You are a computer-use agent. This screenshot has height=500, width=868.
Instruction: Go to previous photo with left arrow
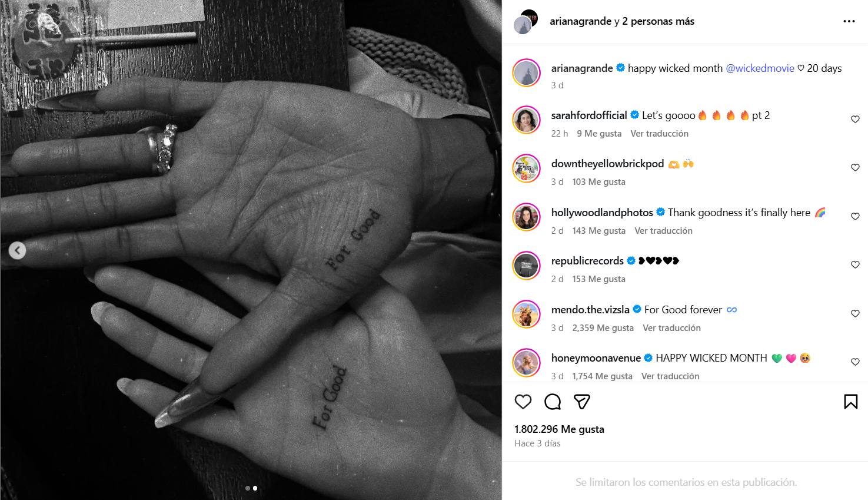[17, 251]
